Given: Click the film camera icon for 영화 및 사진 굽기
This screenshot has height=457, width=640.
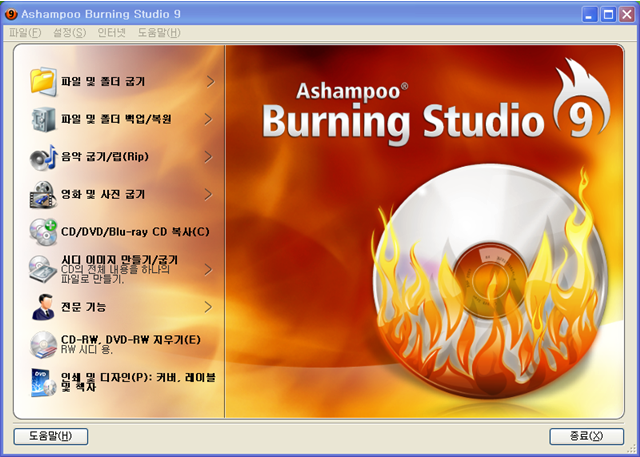Looking at the screenshot, I should [x=44, y=193].
